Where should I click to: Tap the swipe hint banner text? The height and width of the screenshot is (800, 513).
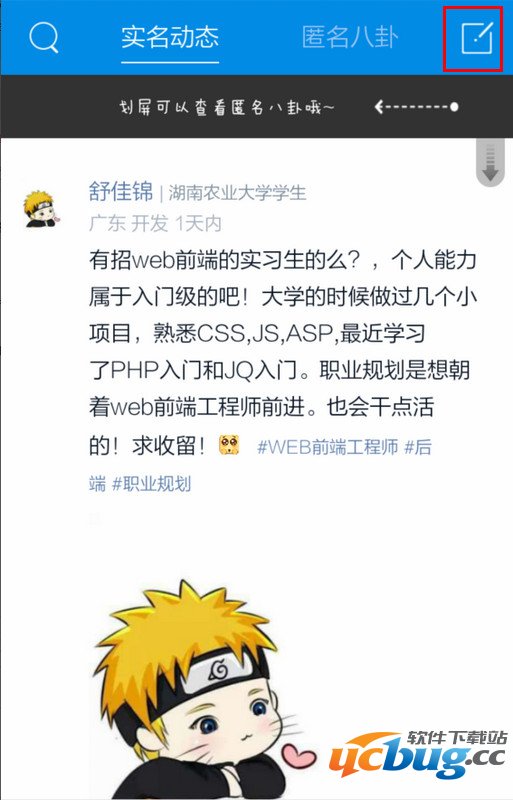(x=227, y=107)
